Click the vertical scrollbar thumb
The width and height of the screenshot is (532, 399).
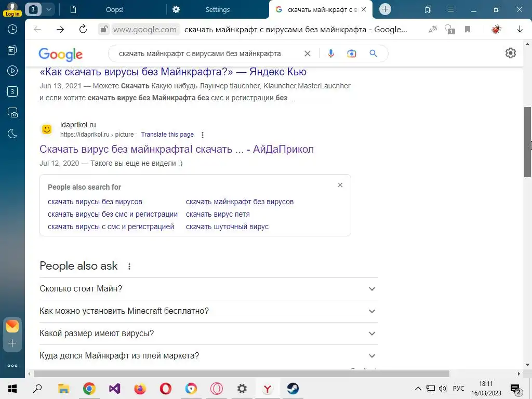[x=528, y=142]
